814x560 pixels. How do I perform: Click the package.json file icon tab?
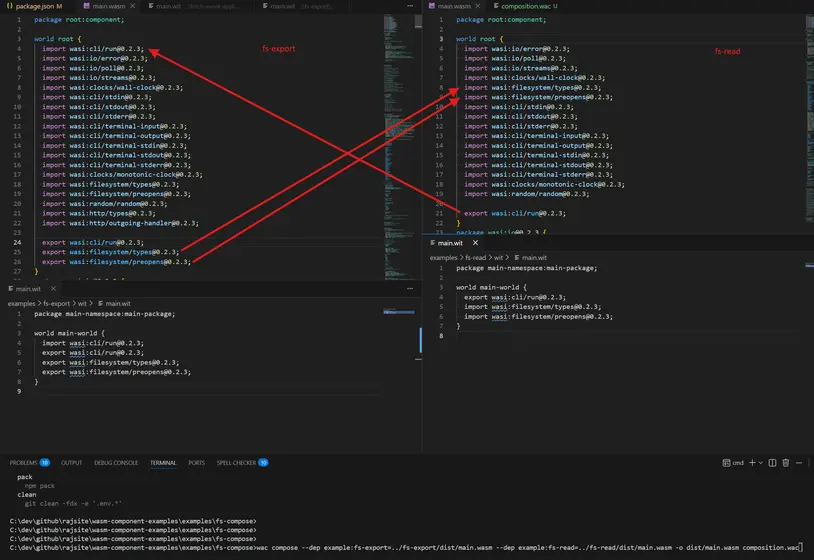(9, 7)
